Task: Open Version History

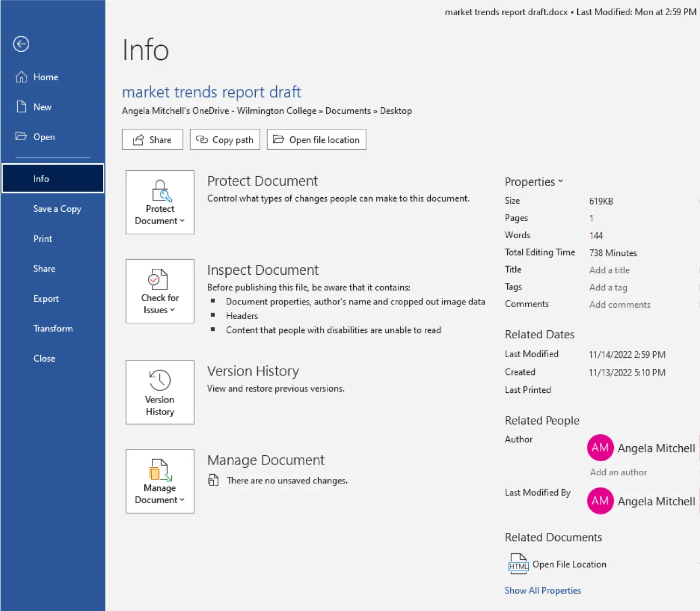Action: [x=159, y=392]
